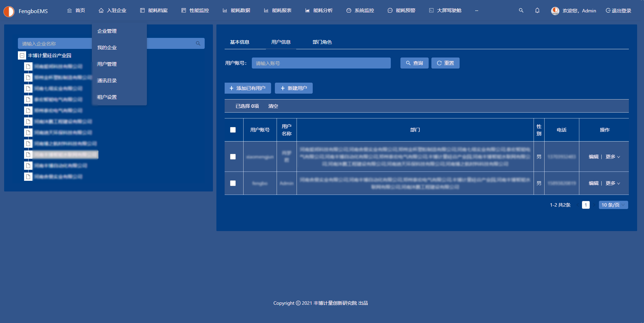This screenshot has height=323, width=644.
Task: Click the top bar search magnifier icon
Action: coord(521,11)
